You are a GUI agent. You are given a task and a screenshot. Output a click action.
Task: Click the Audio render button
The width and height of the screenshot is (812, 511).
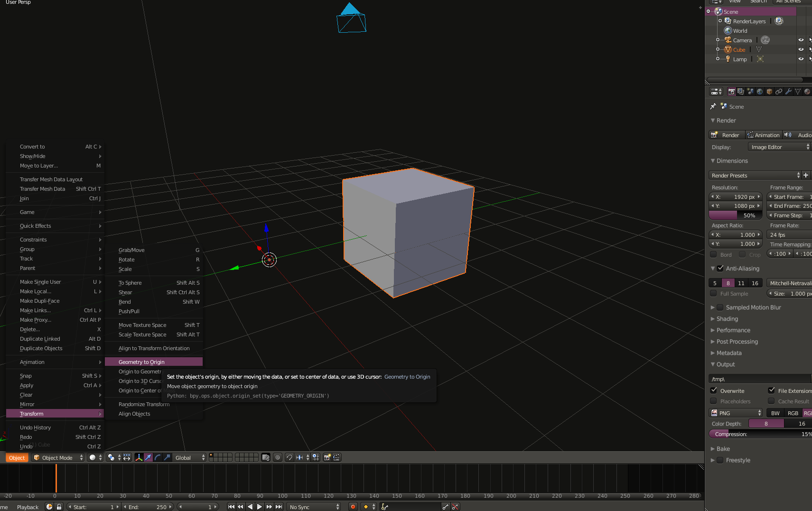pyautogui.click(x=797, y=135)
